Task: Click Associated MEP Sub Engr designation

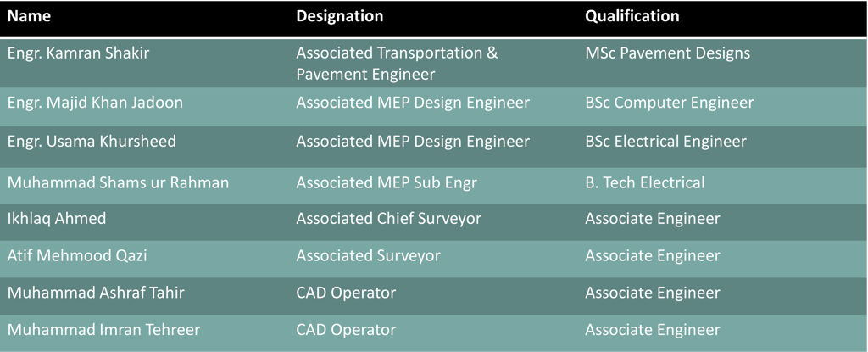Action: [387, 182]
